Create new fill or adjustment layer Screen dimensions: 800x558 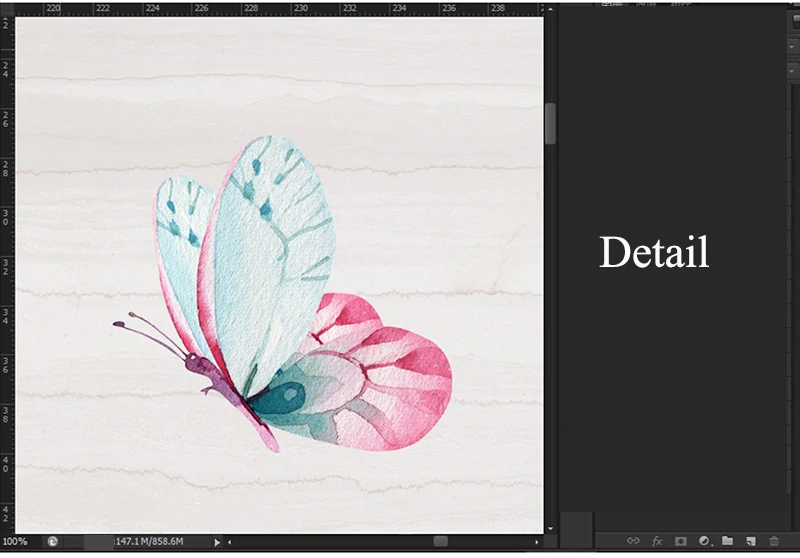tap(704, 541)
